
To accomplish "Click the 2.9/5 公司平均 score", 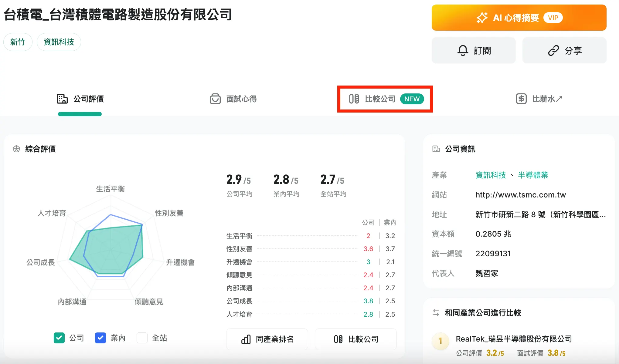I will [x=239, y=185].
